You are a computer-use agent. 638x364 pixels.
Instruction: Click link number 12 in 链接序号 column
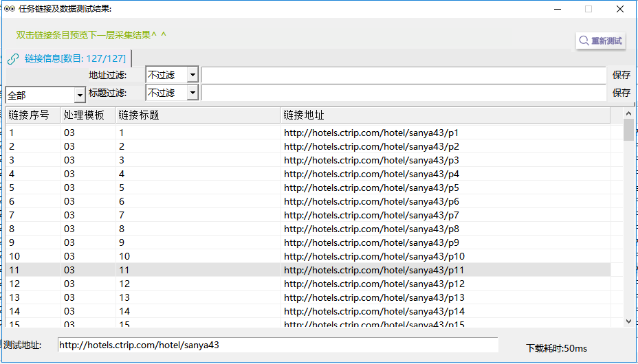pyautogui.click(x=14, y=284)
